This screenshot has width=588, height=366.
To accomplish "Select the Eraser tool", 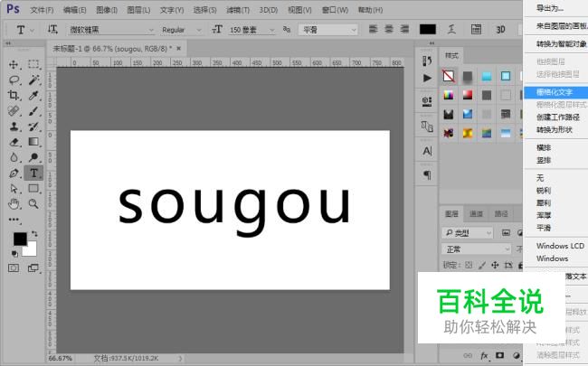I will (14, 142).
